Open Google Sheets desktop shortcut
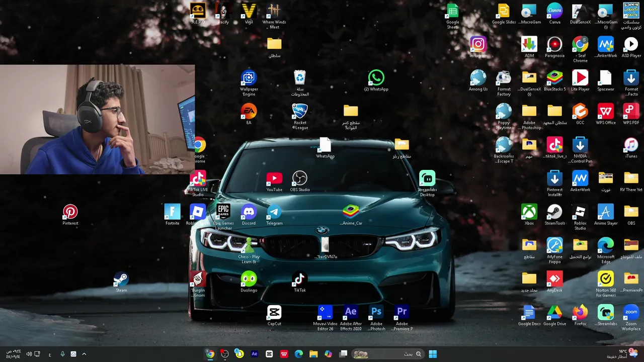This screenshot has width=644, height=362. click(x=452, y=16)
